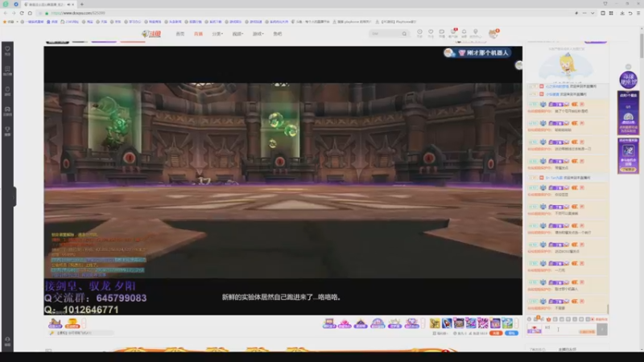Open the user avatar menu

coord(493,33)
